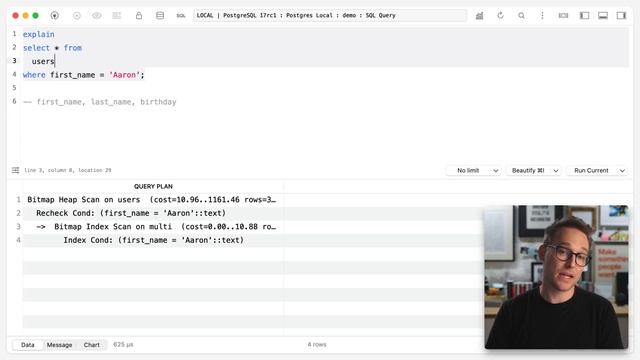Click the connection icon next to window controls
The height and width of the screenshot is (360, 640).
[54, 16]
